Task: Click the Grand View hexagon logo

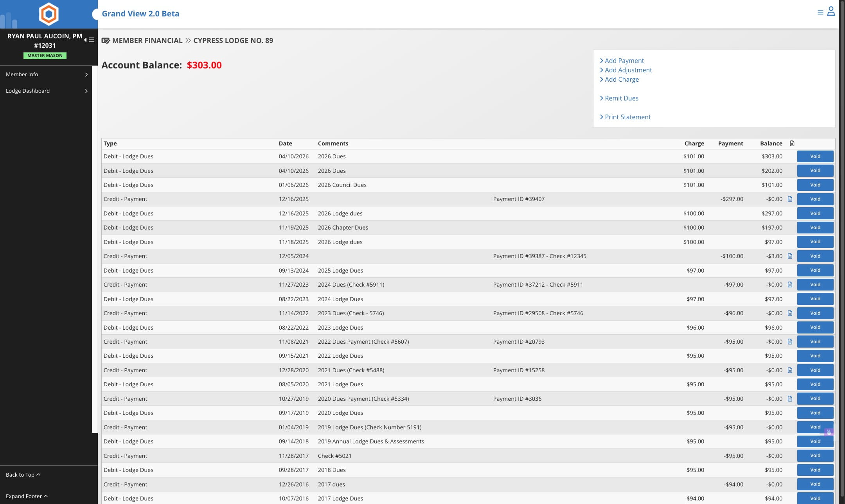Action: (49, 14)
